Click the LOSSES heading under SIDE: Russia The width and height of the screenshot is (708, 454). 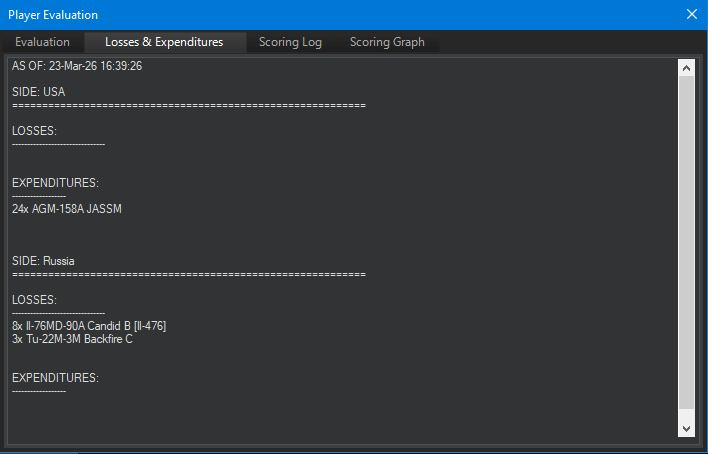34,300
